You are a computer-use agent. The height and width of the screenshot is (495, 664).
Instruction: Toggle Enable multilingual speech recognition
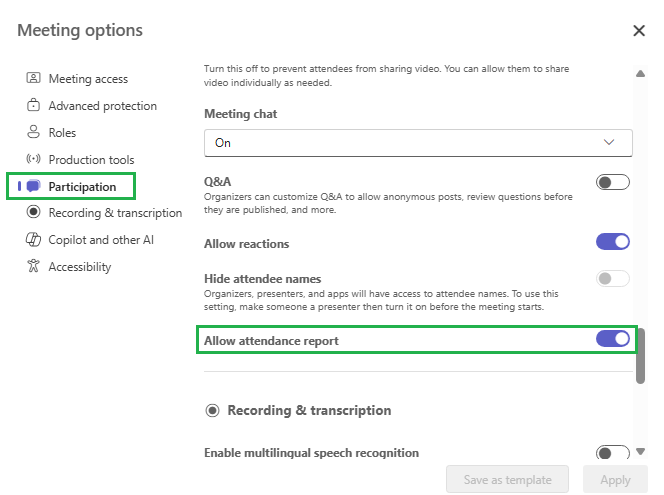click(612, 452)
